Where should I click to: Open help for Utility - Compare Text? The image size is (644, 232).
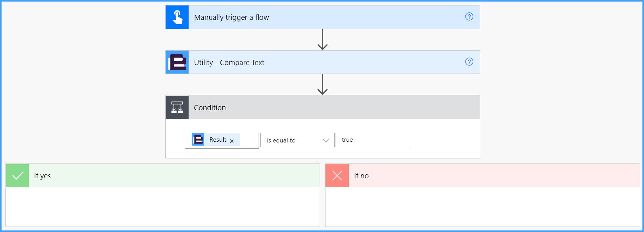(x=469, y=62)
